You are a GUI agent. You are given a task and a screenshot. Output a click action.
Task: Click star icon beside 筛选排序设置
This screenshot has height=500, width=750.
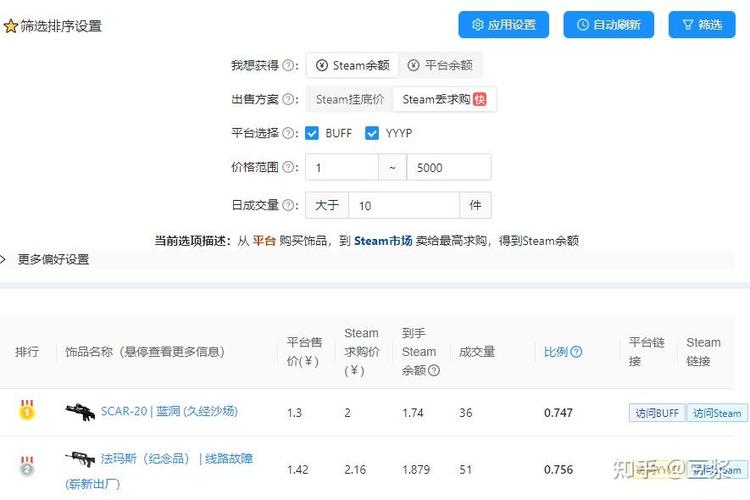click(11, 26)
